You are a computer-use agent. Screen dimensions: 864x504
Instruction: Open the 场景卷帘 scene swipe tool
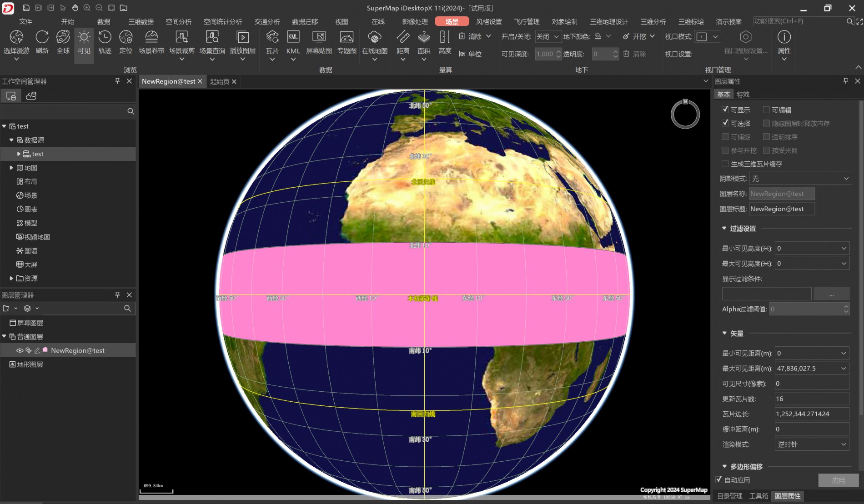click(151, 42)
